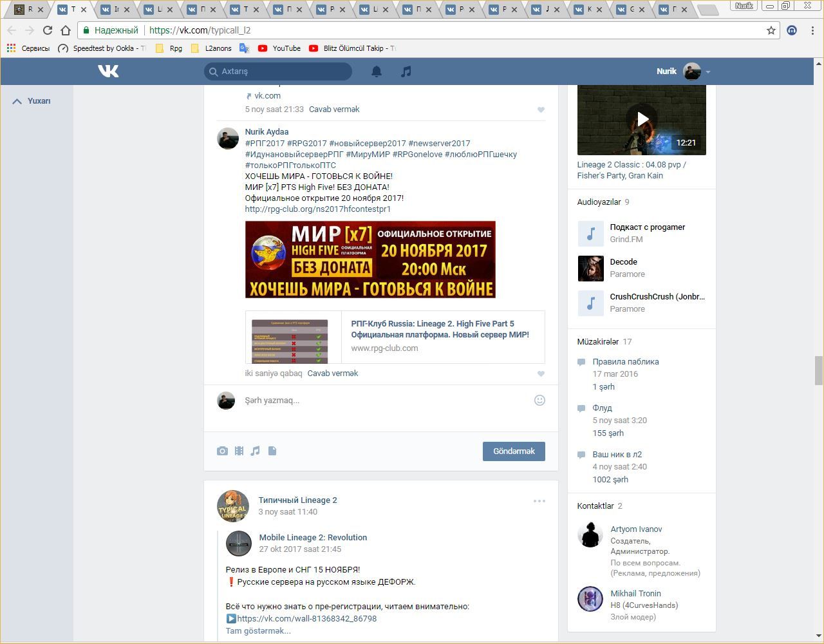
Task: Open the Artyom Ivanov contact profile
Action: [636, 529]
